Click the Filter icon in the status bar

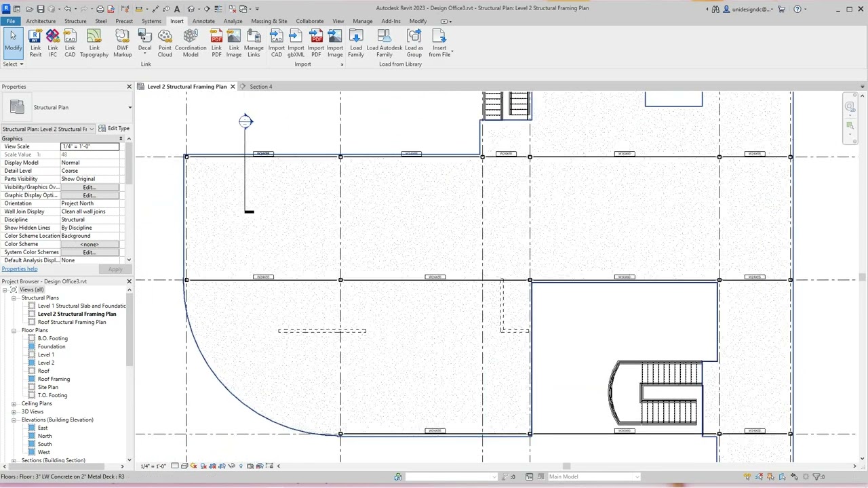tap(816, 476)
